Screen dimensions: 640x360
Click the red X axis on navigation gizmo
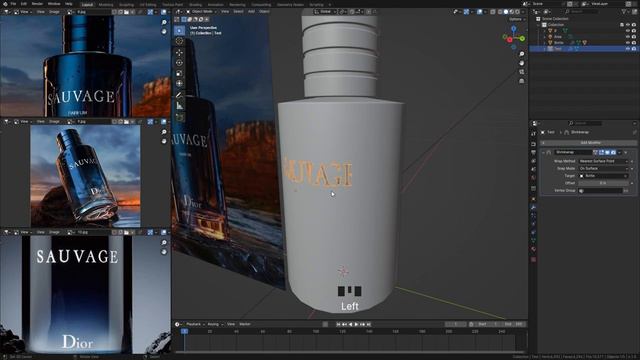(510, 40)
